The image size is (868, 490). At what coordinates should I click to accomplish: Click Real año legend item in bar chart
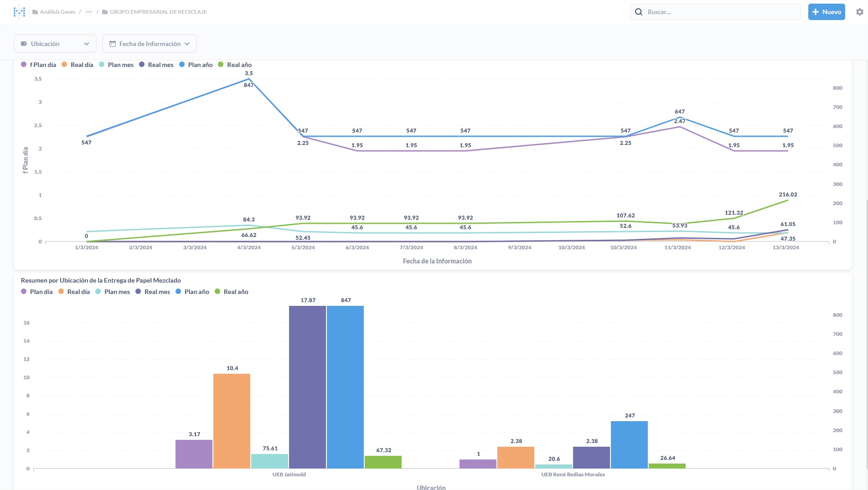[232, 292]
